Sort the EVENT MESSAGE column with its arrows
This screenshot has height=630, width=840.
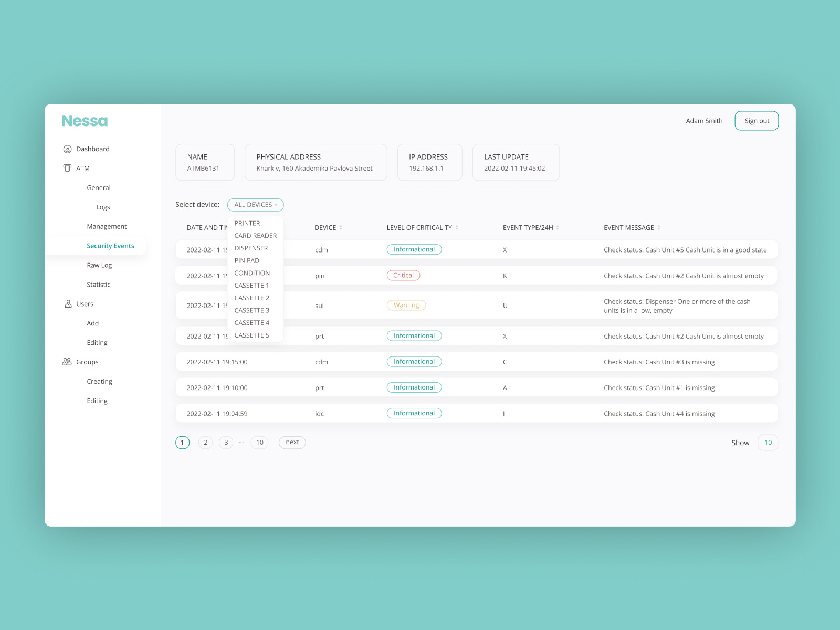click(658, 227)
